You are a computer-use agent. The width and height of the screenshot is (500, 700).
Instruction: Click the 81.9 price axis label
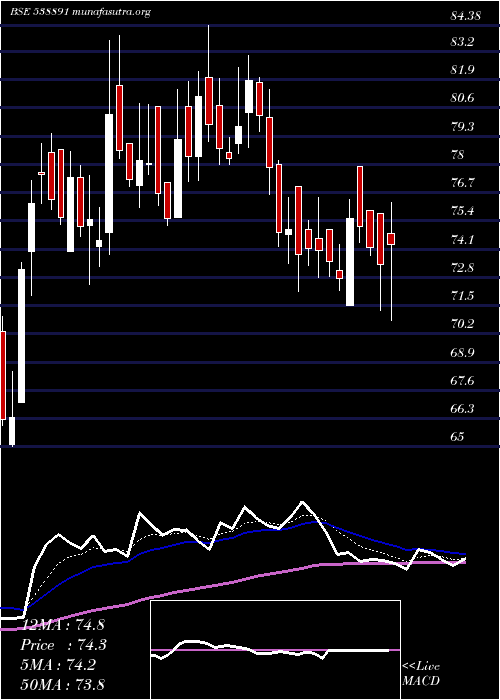click(463, 70)
